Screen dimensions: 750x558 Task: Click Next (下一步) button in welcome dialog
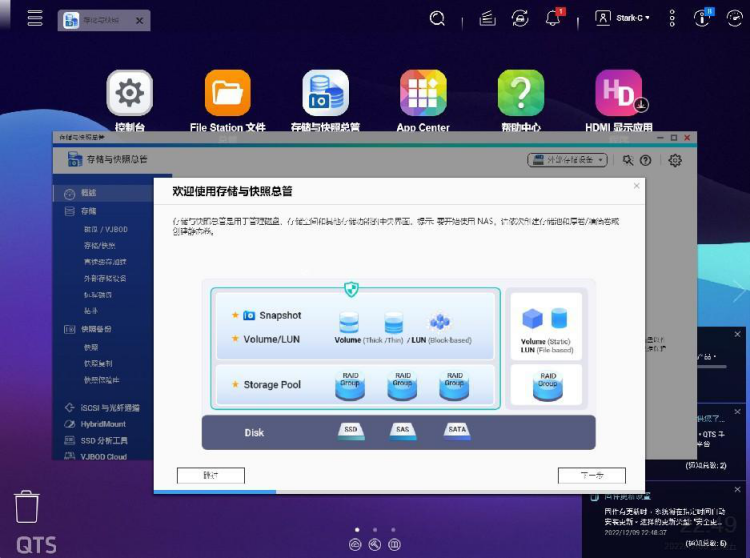coord(592,475)
